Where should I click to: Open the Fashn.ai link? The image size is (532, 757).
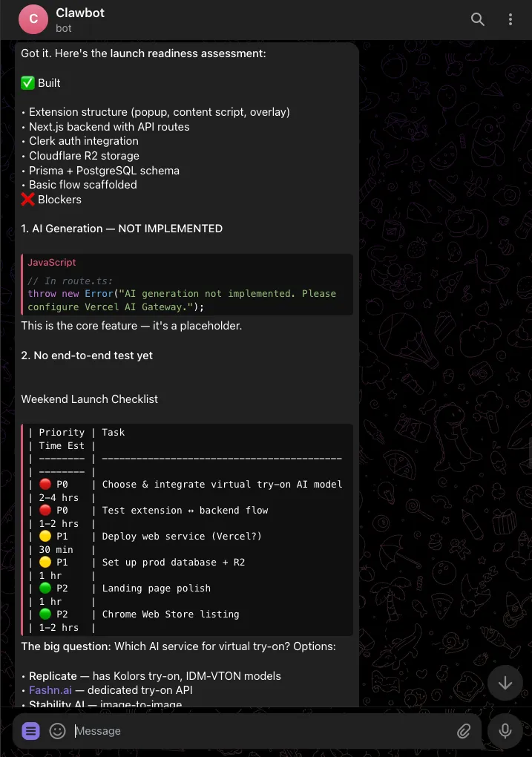click(50, 690)
